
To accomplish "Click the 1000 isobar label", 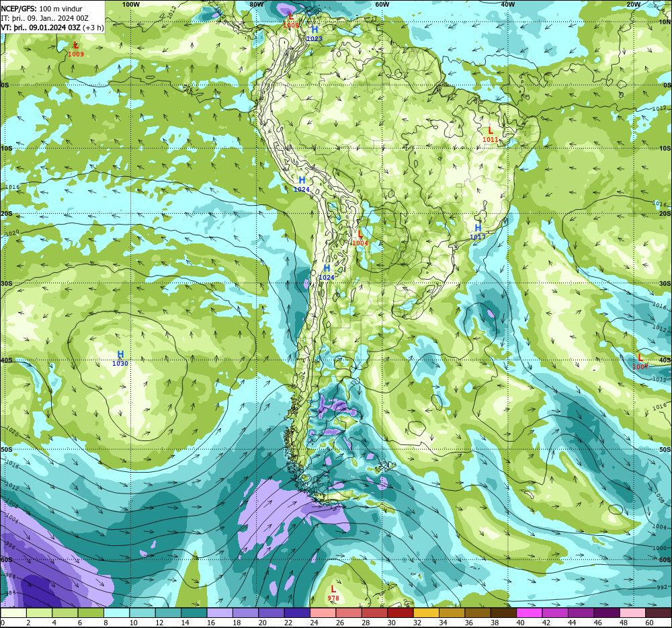I will tap(660, 548).
